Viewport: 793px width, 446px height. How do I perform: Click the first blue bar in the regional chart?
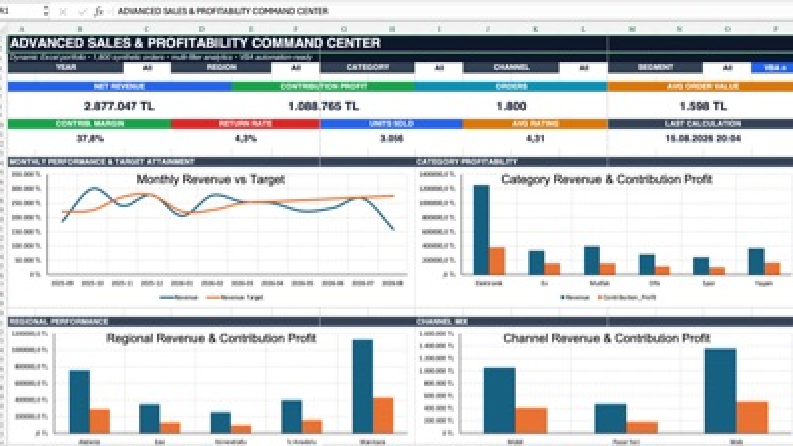point(80,402)
